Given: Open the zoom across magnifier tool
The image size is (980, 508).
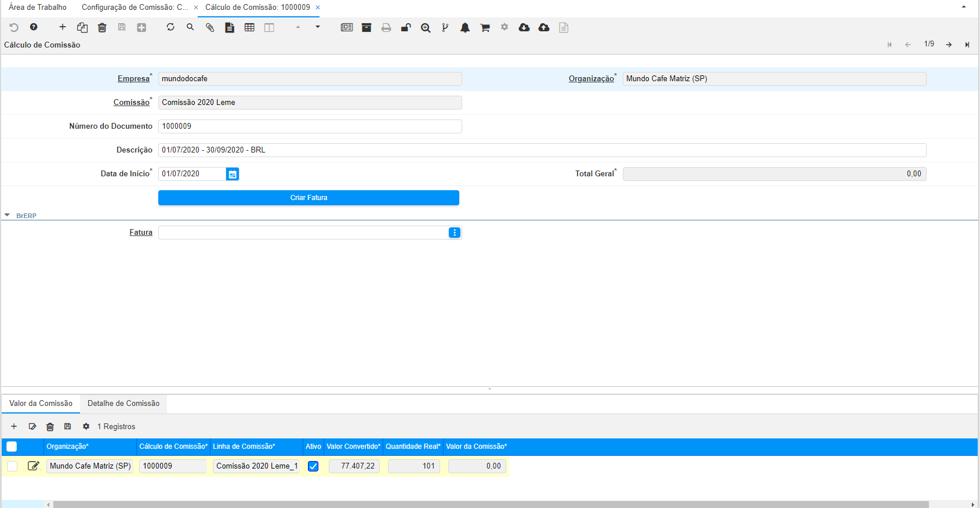Looking at the screenshot, I should pos(426,27).
